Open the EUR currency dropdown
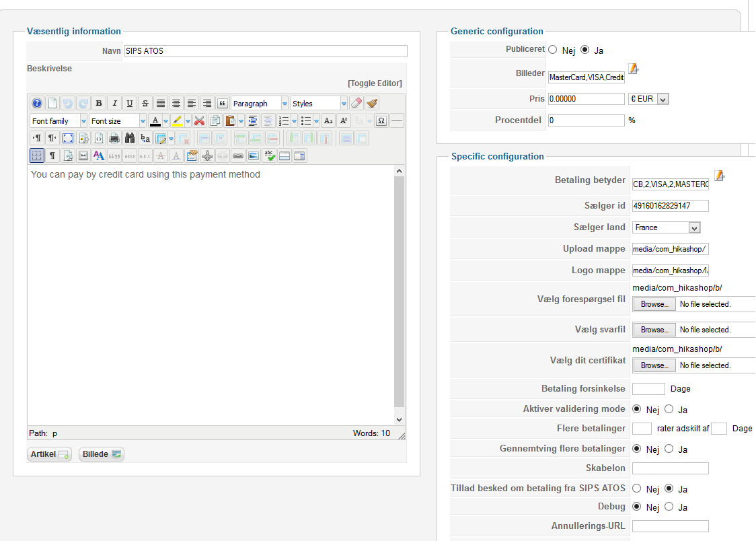The image size is (756, 541). click(648, 99)
